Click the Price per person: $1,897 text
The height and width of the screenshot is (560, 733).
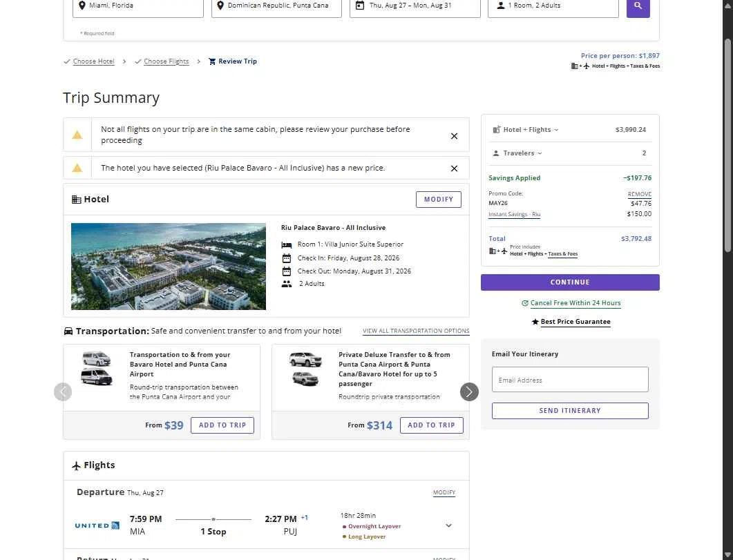coord(620,55)
